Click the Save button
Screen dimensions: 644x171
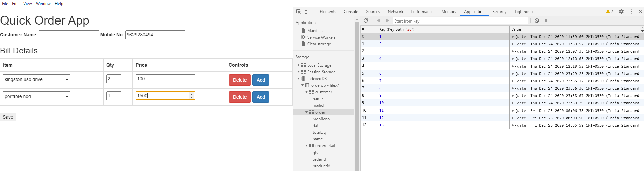click(x=8, y=117)
